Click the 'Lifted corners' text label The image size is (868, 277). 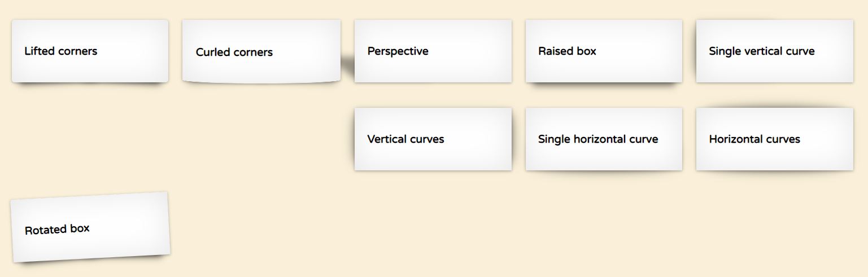pos(61,51)
